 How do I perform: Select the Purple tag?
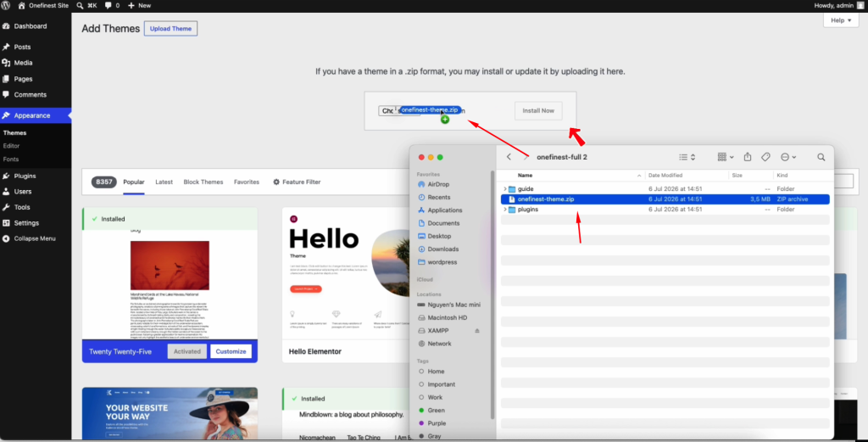click(432, 423)
